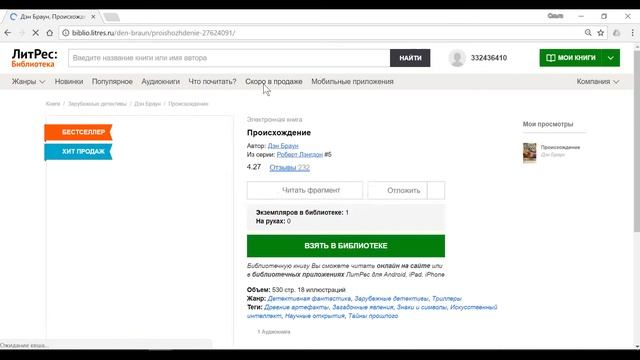Close the Дэн Браун browser tab
The height and width of the screenshot is (360, 640).
pyautogui.click(x=93, y=17)
